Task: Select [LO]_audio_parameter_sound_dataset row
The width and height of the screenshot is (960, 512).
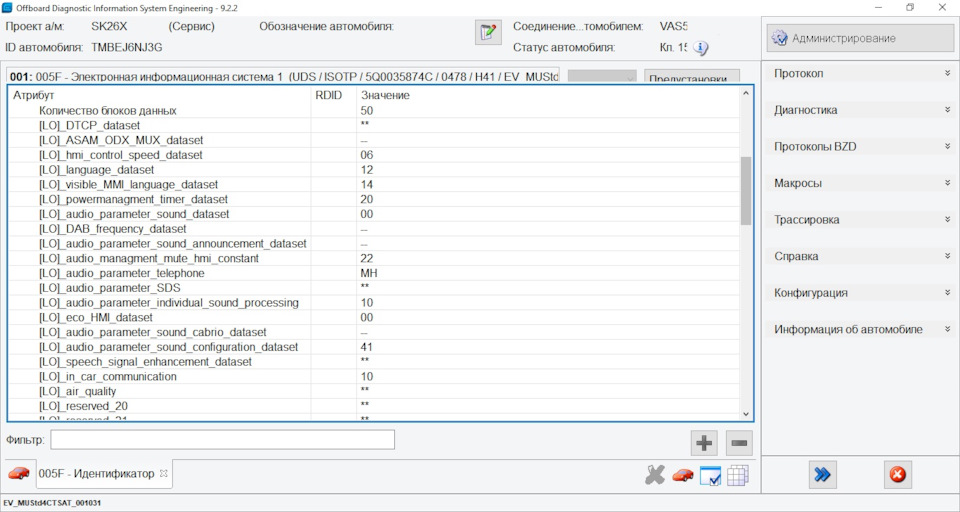Action: [x=374, y=214]
